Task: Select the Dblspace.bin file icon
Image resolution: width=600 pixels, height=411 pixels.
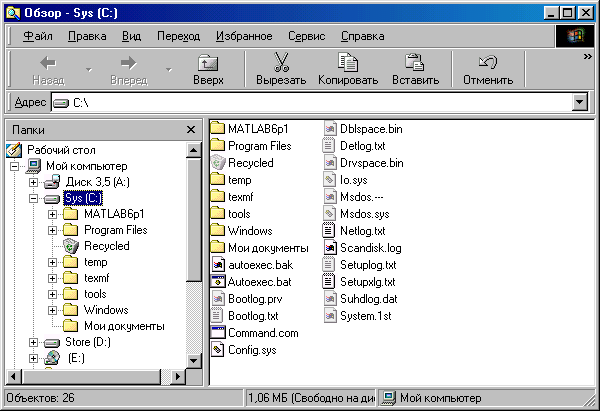Action: [329, 129]
